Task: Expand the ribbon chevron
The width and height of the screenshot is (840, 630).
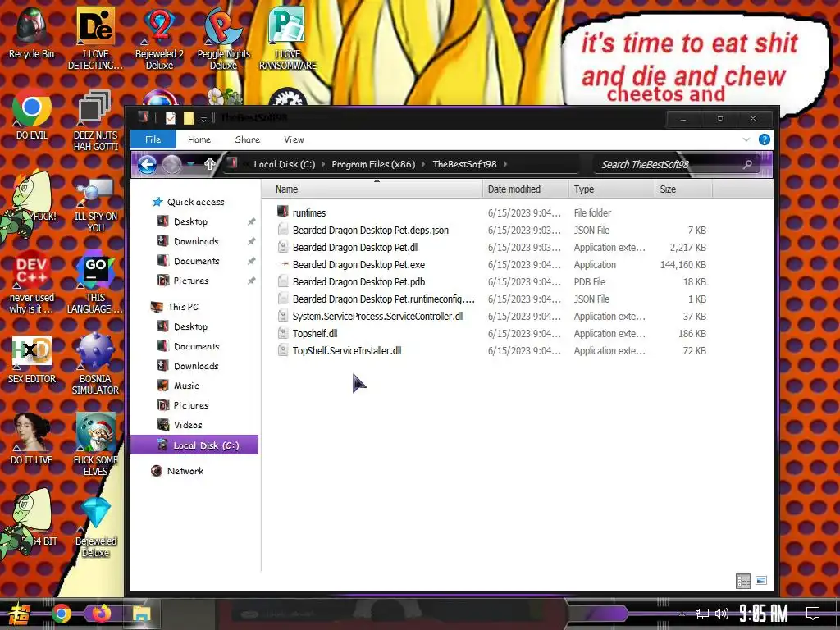Action: pos(746,139)
